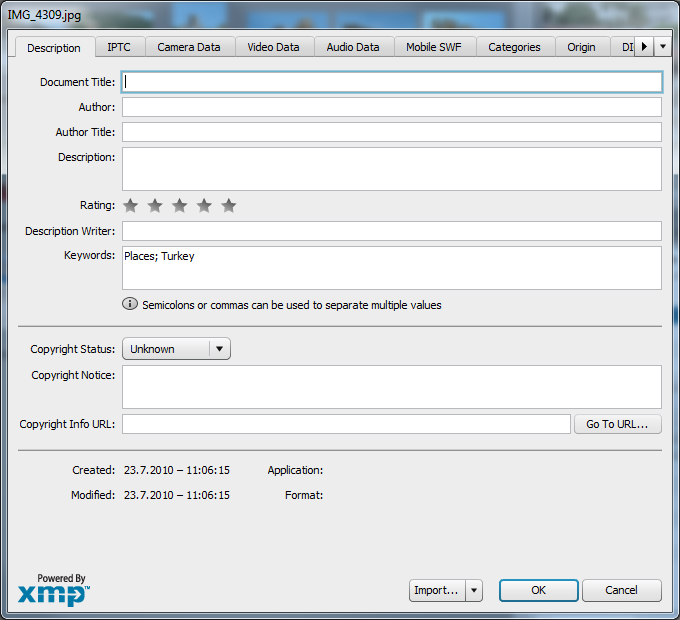Click in the Keywords text field
This screenshot has height=620, width=680.
[391, 268]
